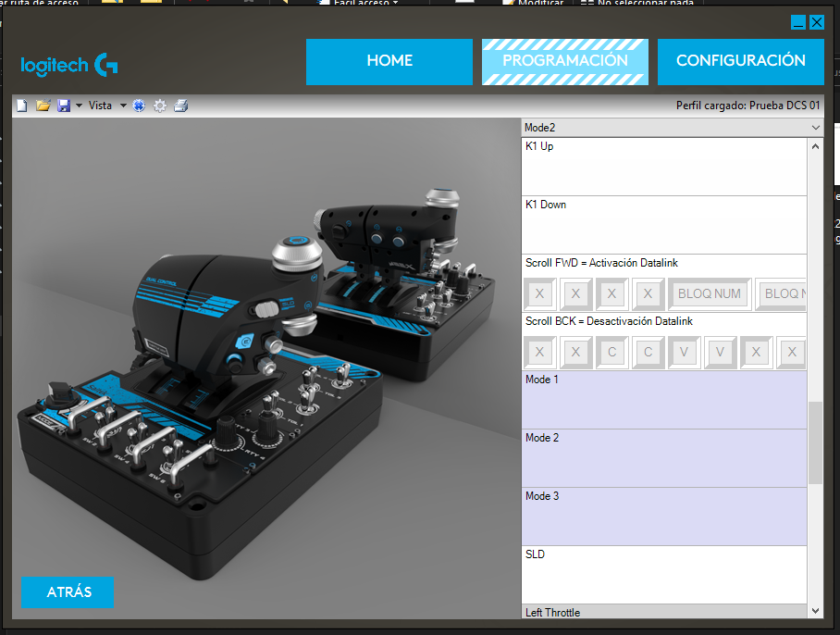The height and width of the screenshot is (635, 840).
Task: Click the vertical scrollbar thumb in command list
Action: [815, 442]
